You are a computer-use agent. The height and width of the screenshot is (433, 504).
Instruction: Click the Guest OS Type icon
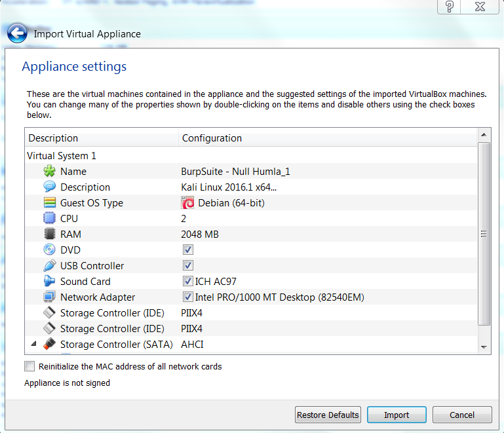click(x=49, y=202)
